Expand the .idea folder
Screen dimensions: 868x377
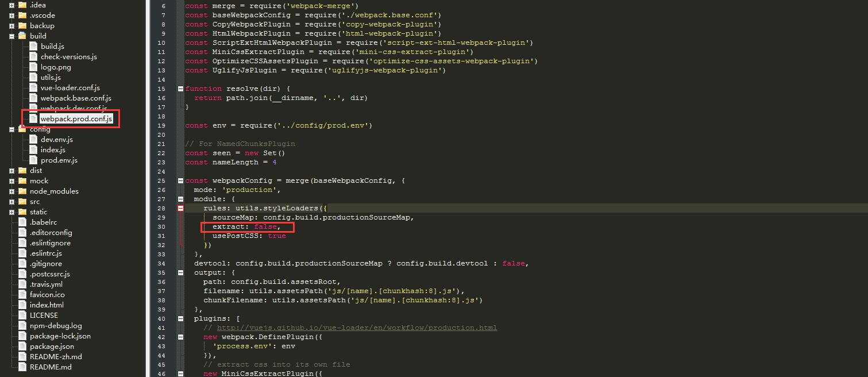11,5
